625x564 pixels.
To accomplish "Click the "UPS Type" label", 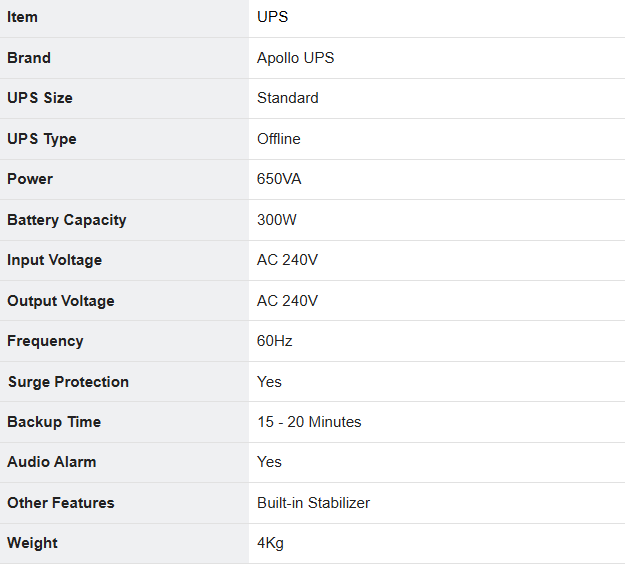I will point(42,139).
